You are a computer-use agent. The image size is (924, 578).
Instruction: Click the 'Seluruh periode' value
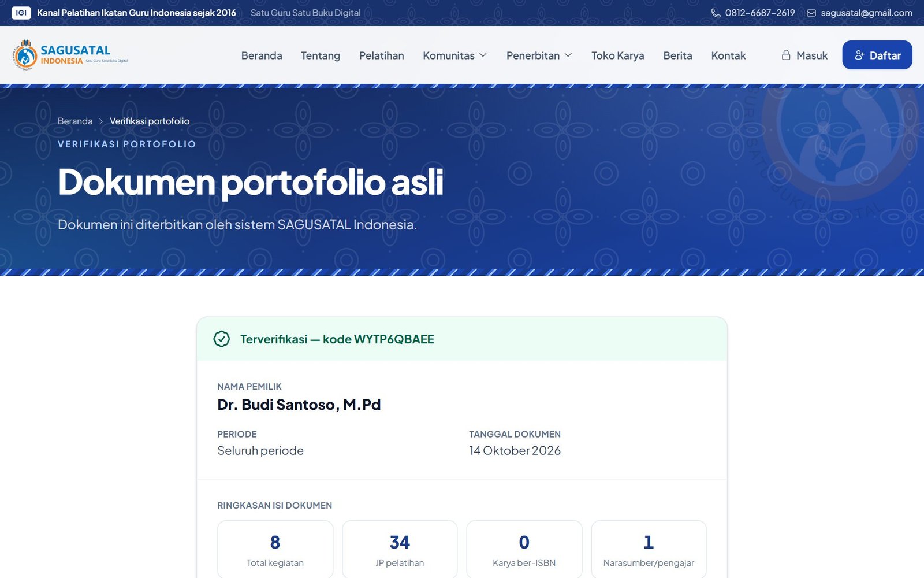pyautogui.click(x=260, y=451)
